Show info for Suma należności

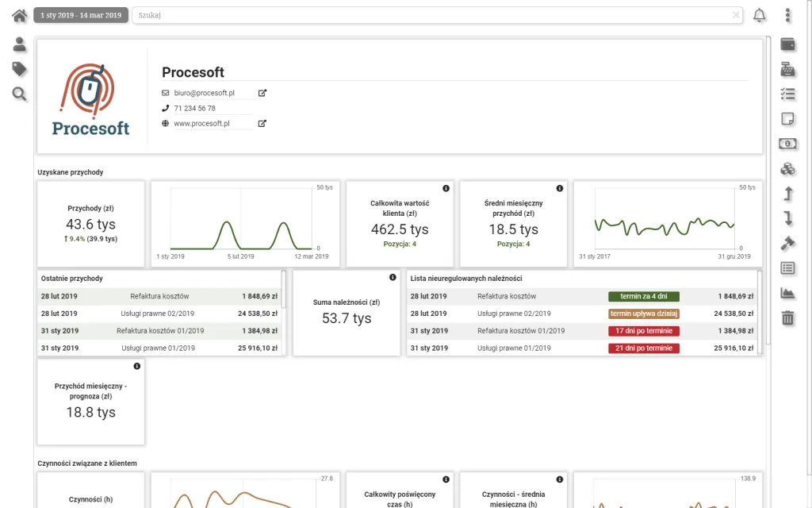[393, 277]
